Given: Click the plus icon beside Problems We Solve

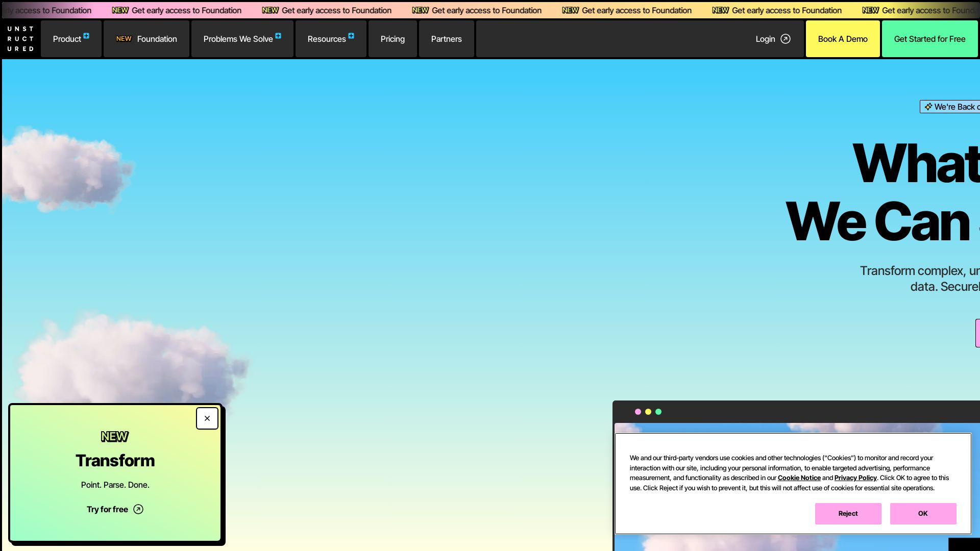Looking at the screenshot, I should pos(278,36).
